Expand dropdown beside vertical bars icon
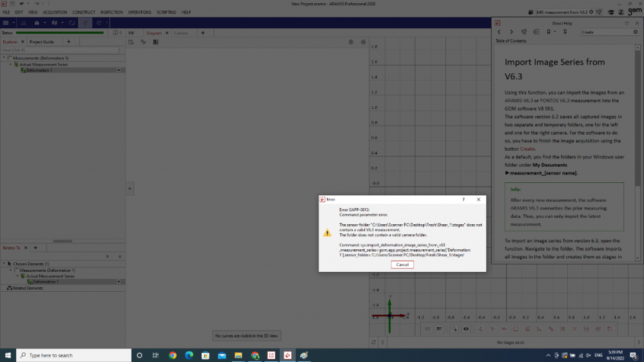The width and height of the screenshot is (644, 362). coord(62,23)
